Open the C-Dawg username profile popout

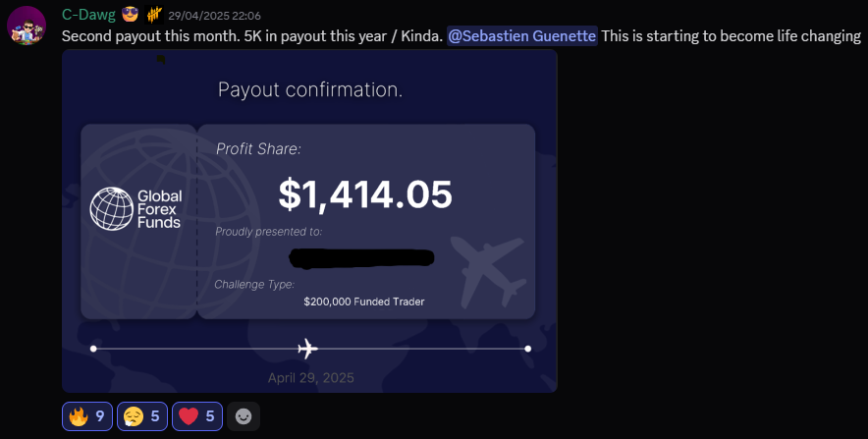click(87, 16)
